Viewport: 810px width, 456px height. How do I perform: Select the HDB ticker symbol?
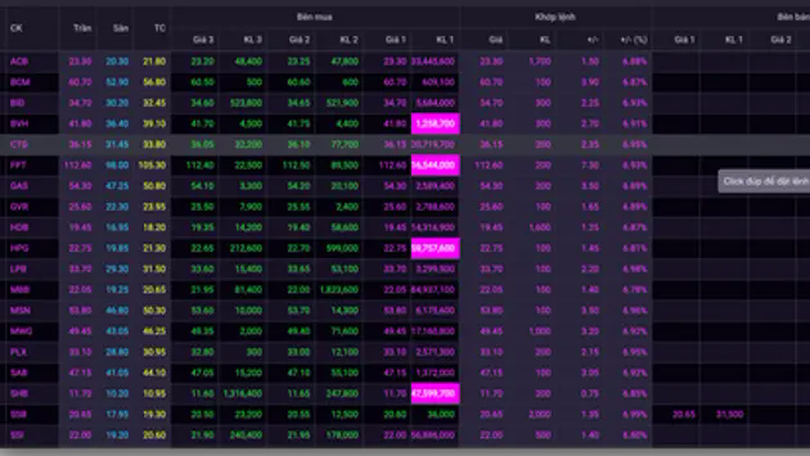tap(19, 227)
